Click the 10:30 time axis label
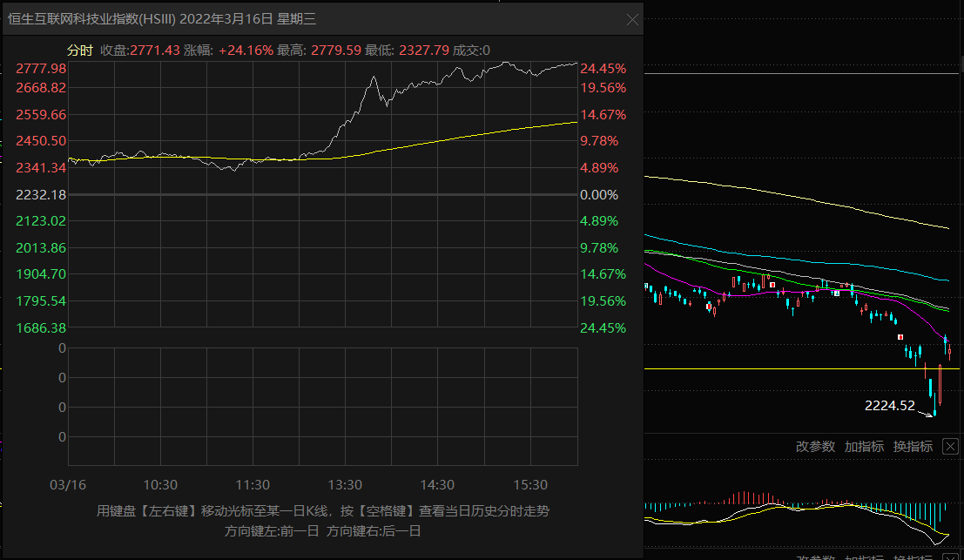This screenshot has width=964, height=560. 160,485
